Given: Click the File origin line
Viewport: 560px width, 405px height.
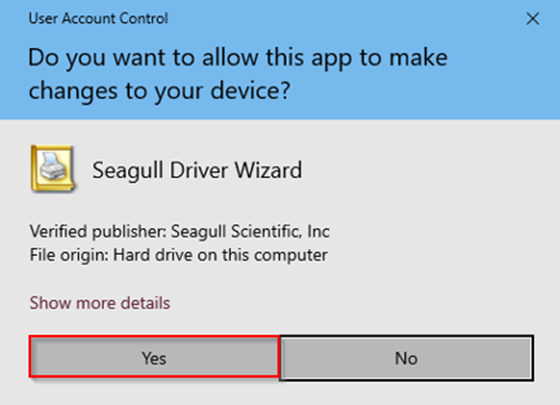Looking at the screenshot, I should 179,255.
